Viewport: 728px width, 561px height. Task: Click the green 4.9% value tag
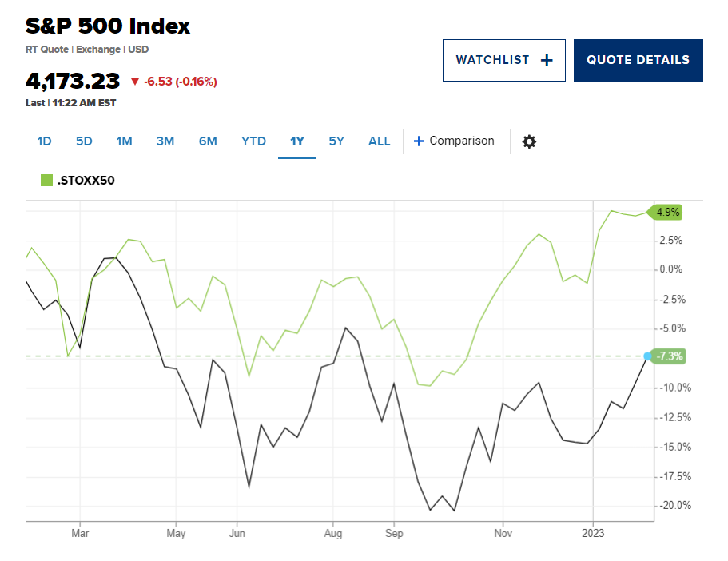pyautogui.click(x=666, y=213)
